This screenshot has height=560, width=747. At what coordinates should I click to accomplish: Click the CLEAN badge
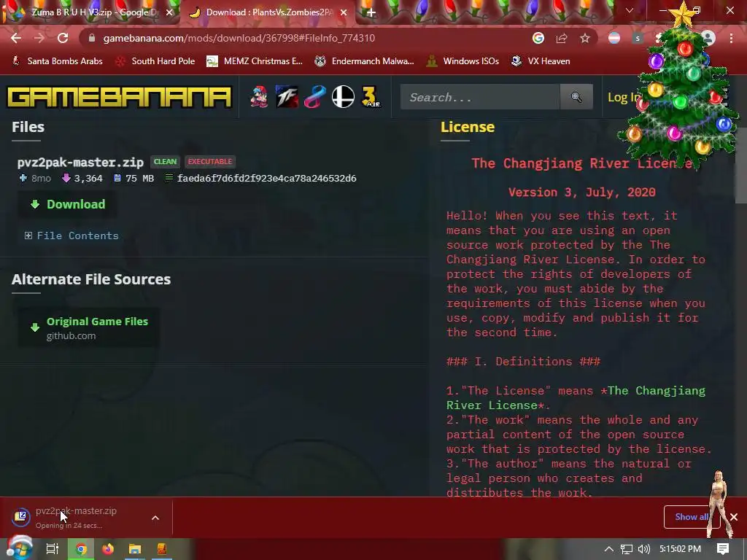(166, 161)
